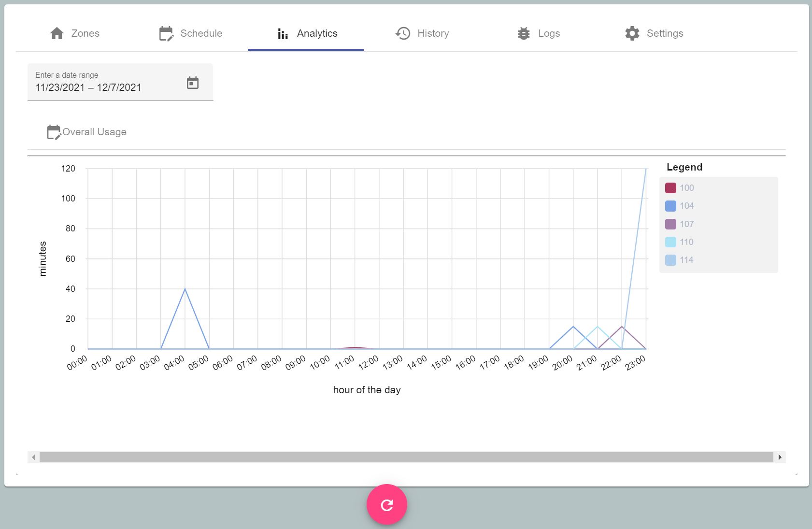Click the 11:00 axis label
This screenshot has height=529, width=812.
click(x=344, y=363)
